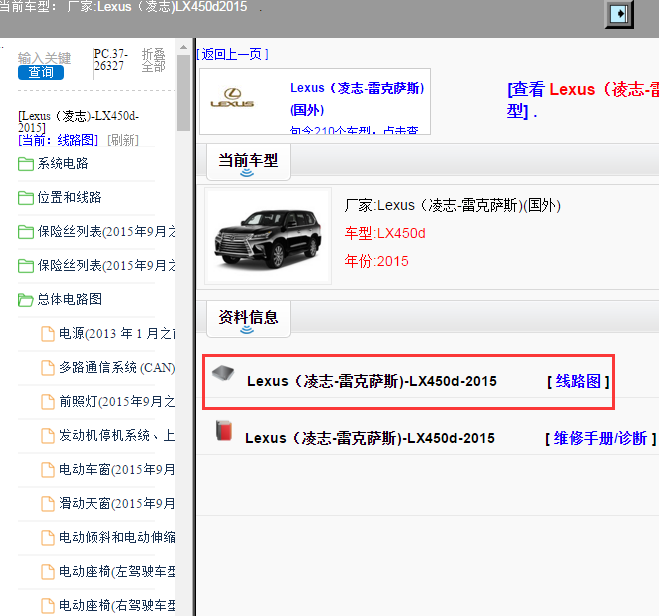The width and height of the screenshot is (659, 616).
Task: Open the 维修手册/诊断 link
Action: click(x=600, y=438)
